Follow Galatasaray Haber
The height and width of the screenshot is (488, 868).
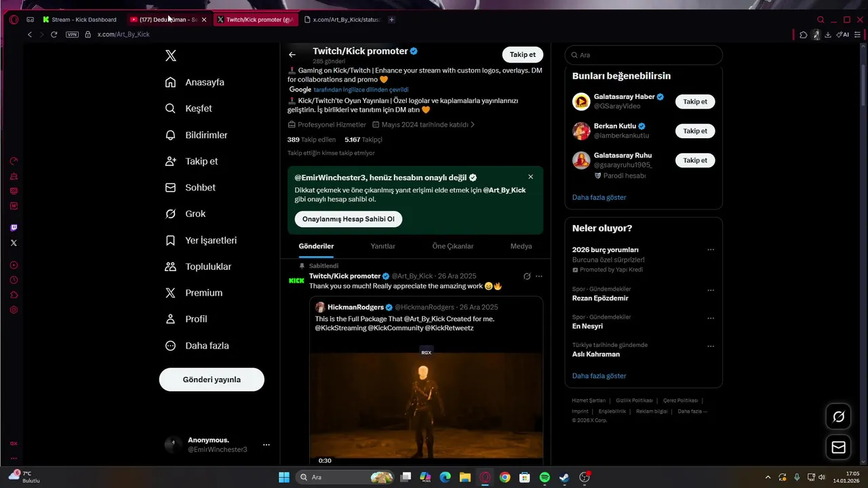tap(695, 102)
